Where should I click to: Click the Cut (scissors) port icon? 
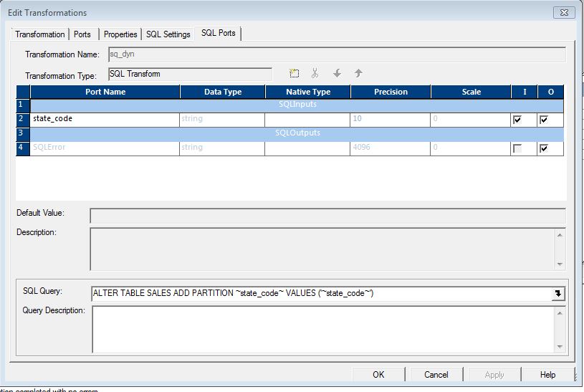click(315, 73)
